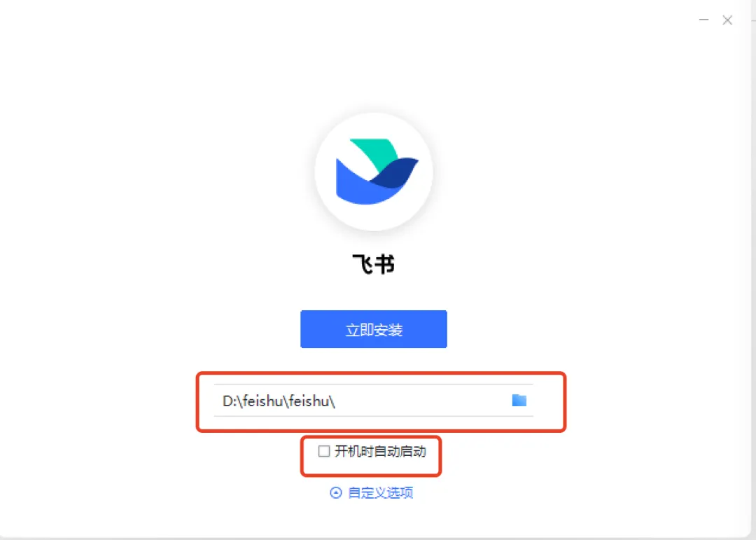This screenshot has height=540, width=756.
Task: Toggle custom options using the circular chevron
Action: coord(335,492)
